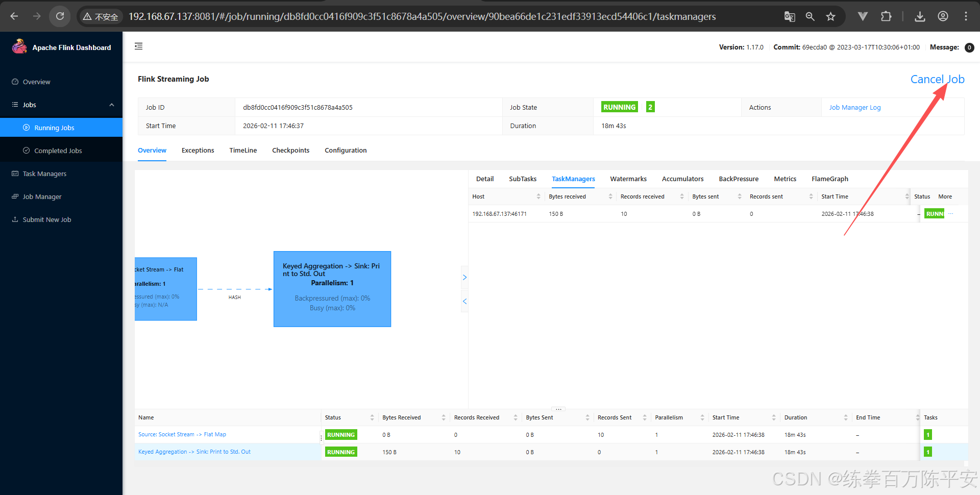Collapse the job graph panel left arrow
This screenshot has height=495, width=980.
(x=464, y=302)
